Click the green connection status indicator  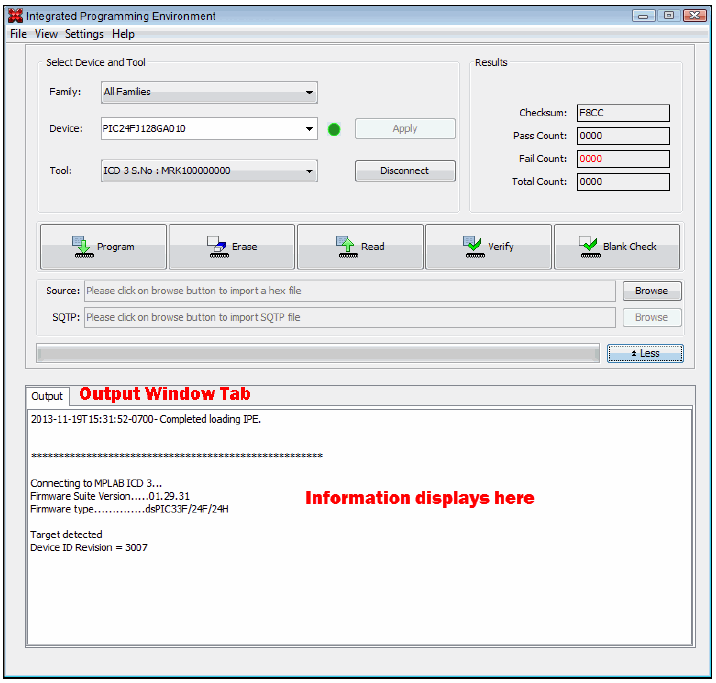tap(334, 129)
